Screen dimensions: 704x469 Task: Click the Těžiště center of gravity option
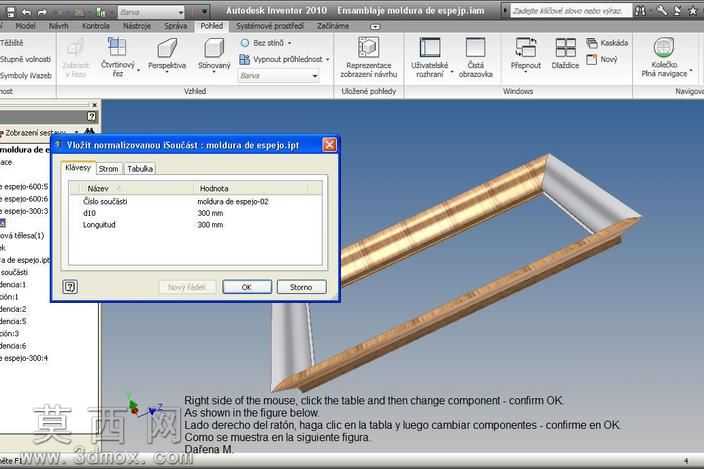(12, 43)
